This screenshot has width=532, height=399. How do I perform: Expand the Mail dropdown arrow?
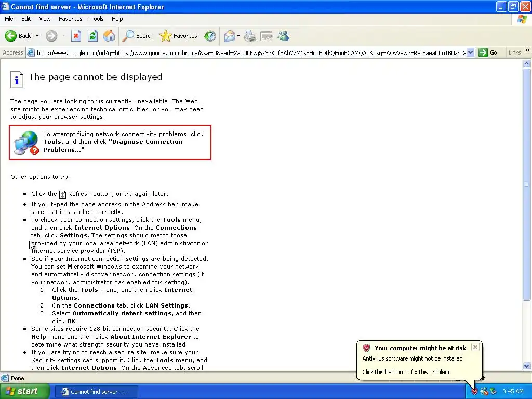pos(238,36)
